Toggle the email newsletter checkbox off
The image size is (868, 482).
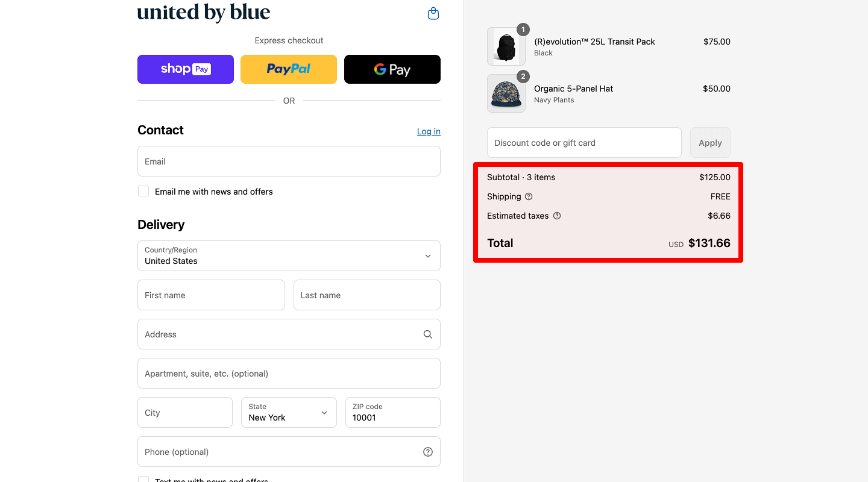point(143,191)
